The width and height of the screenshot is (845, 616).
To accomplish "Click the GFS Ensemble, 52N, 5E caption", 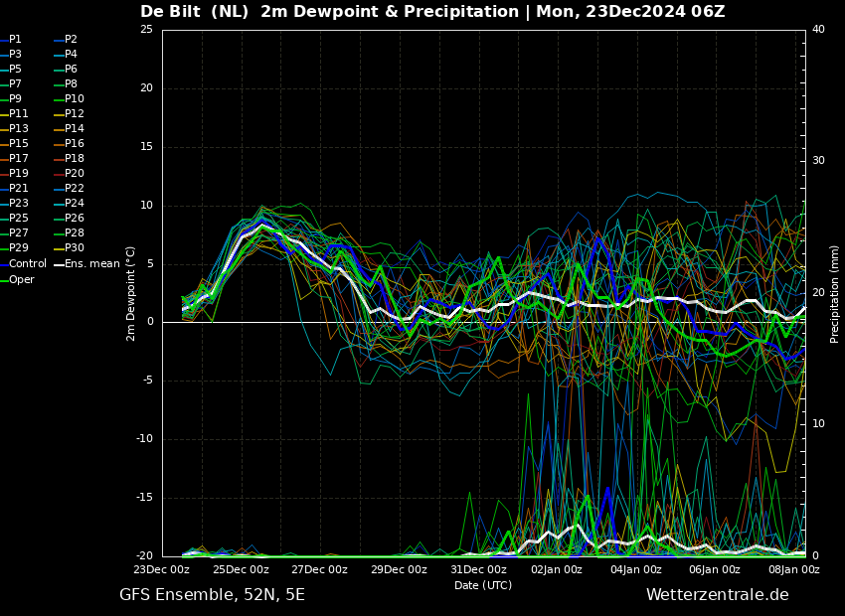I will (x=212, y=595).
